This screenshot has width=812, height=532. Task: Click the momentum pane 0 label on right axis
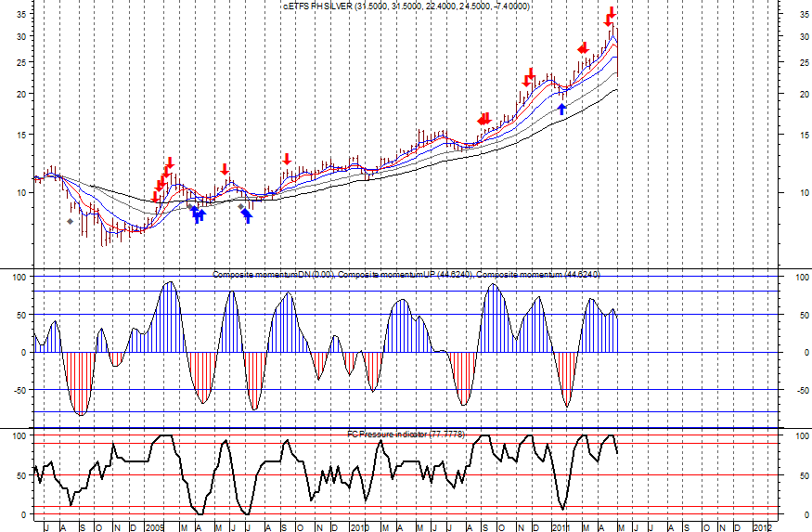point(806,353)
